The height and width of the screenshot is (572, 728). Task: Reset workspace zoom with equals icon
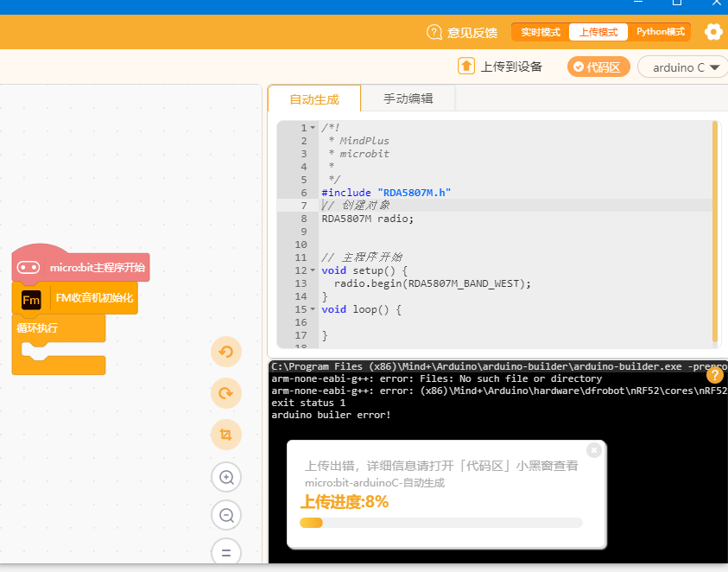click(x=226, y=553)
